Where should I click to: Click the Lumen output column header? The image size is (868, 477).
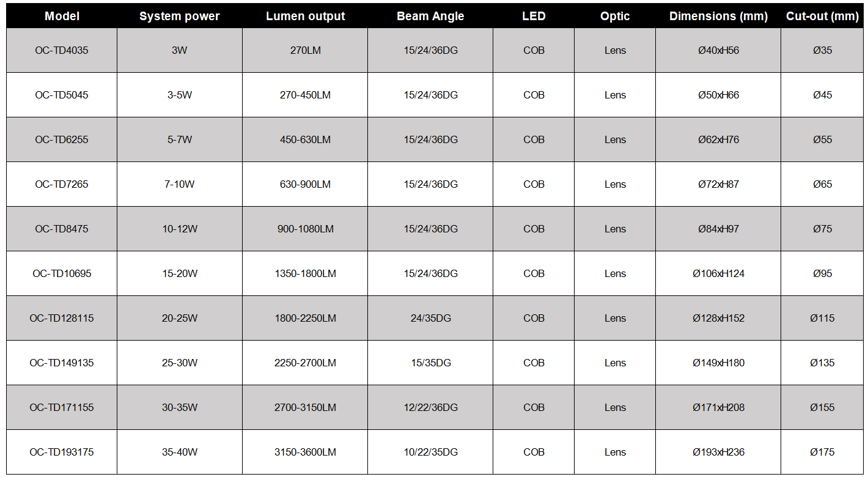[305, 17]
